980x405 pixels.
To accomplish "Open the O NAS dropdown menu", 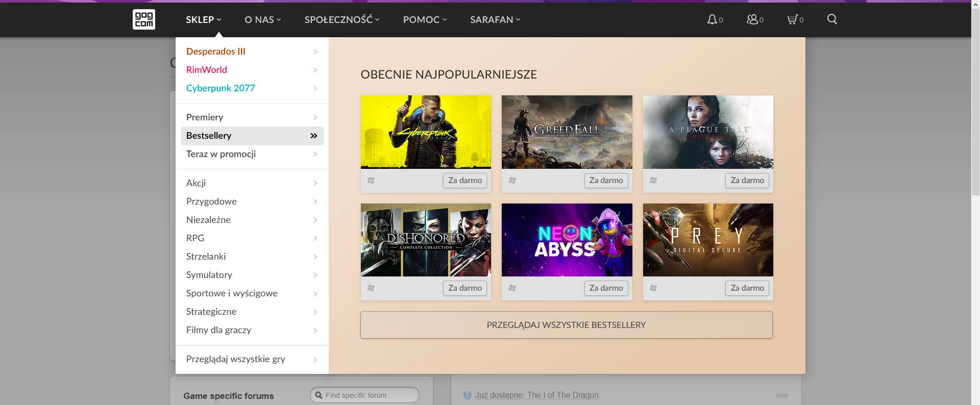I will [x=263, y=19].
